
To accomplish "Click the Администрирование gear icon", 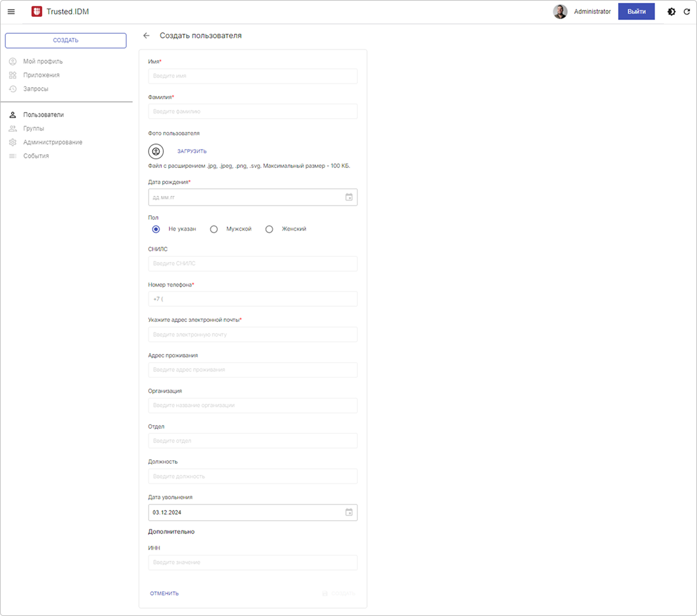I will pos(13,142).
